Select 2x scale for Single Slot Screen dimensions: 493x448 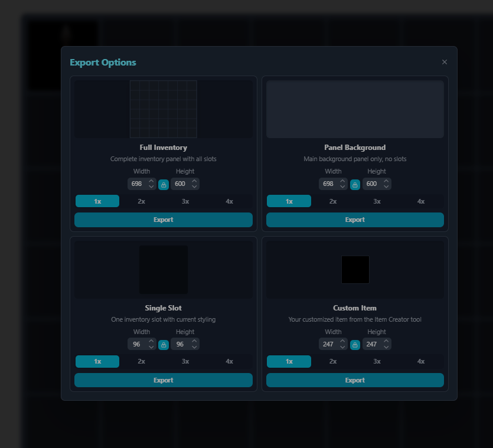point(142,362)
